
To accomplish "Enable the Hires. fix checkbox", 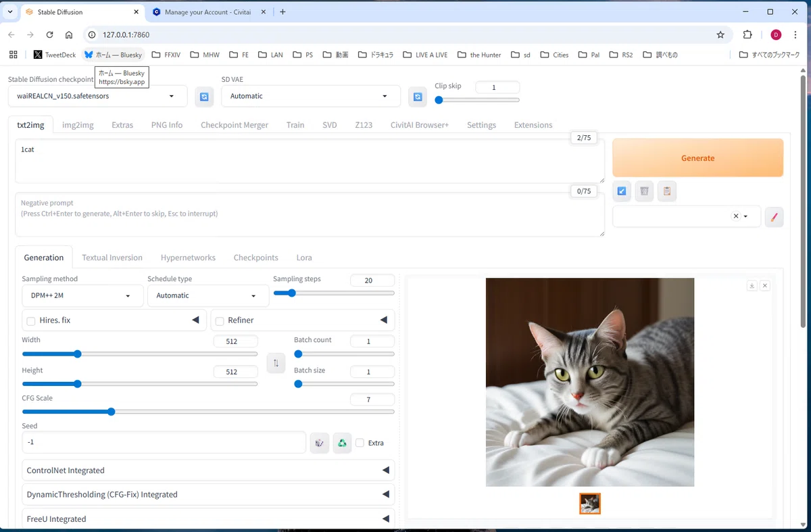I will [x=31, y=320].
